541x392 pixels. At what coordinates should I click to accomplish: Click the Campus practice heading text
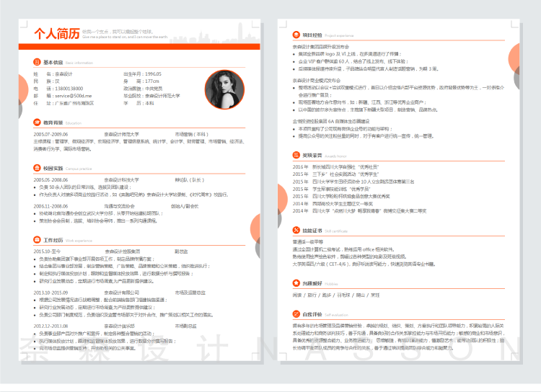click(x=79, y=169)
